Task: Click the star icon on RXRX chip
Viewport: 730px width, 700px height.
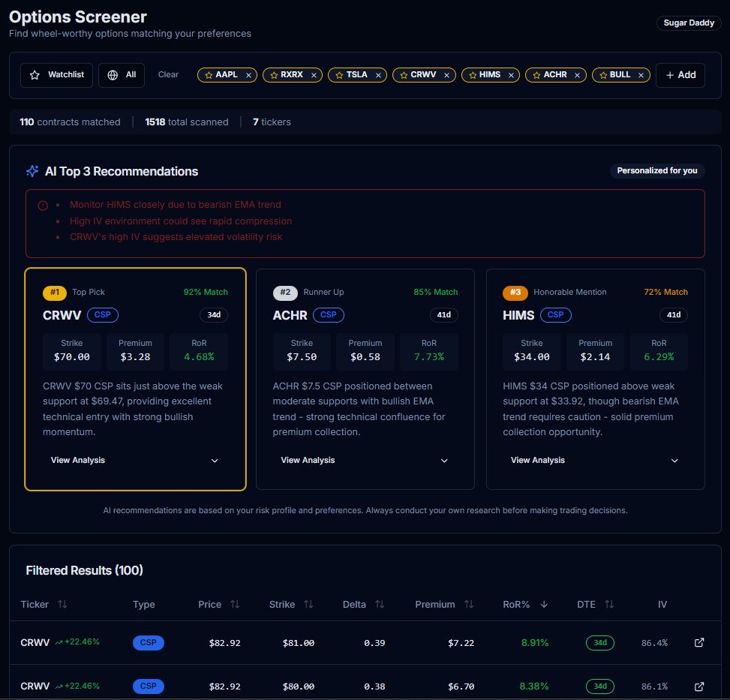Action: (274, 75)
